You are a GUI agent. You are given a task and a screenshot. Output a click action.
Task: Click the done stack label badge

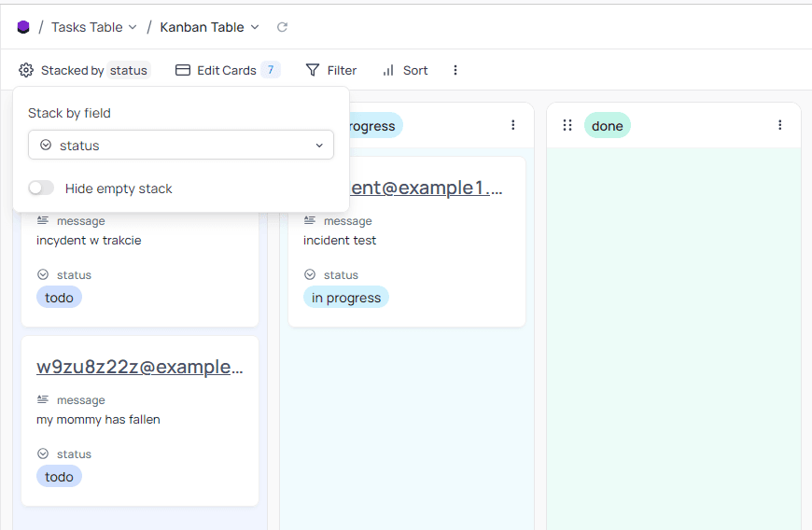[x=607, y=126]
